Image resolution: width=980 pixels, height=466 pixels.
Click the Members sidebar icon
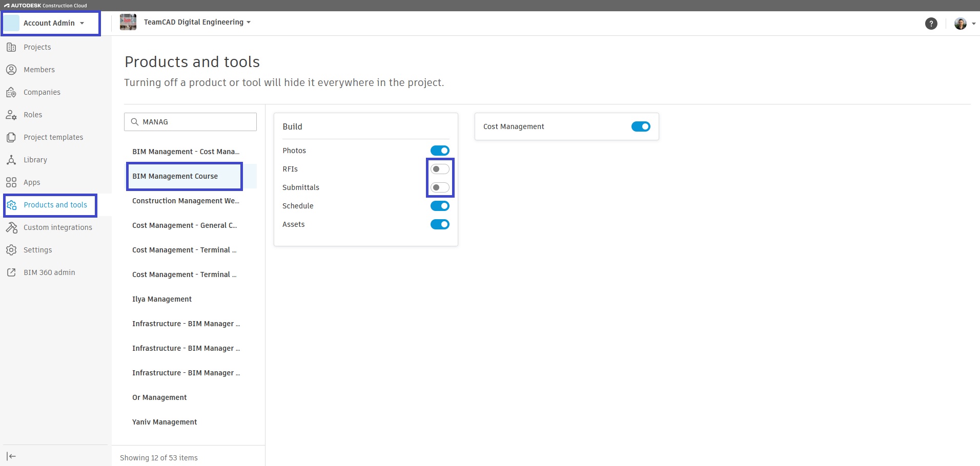pos(11,70)
